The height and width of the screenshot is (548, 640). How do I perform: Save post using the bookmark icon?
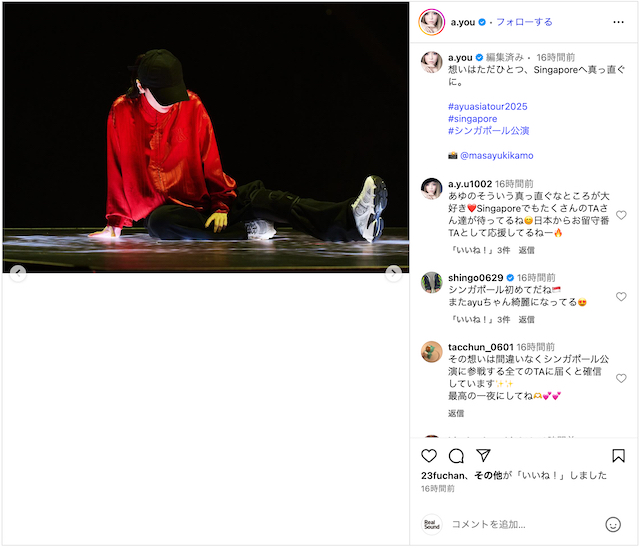618,456
